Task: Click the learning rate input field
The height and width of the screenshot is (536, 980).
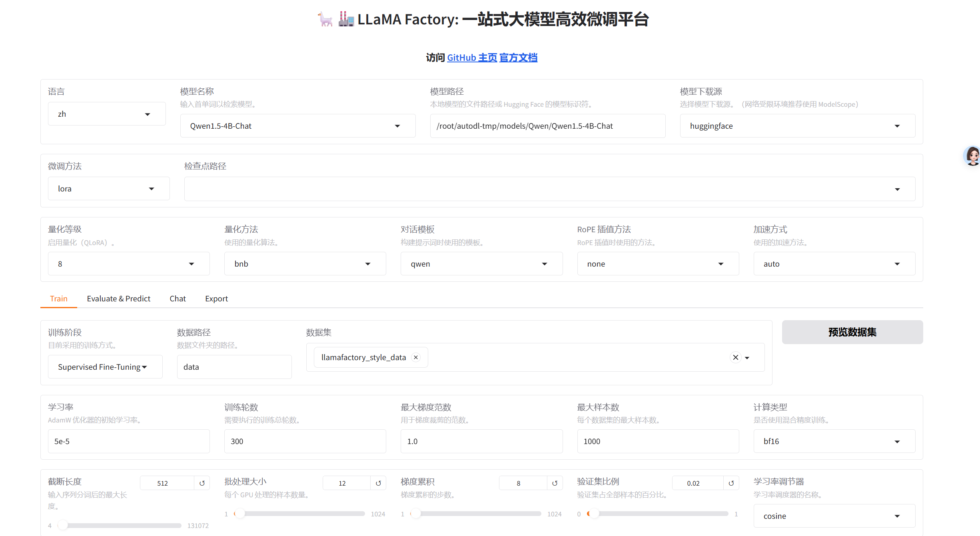Action: click(128, 441)
